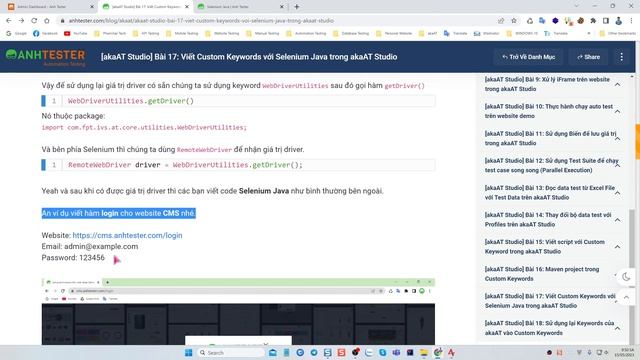Open Skype from the taskbar
The height and width of the screenshot is (360, 640).
382,353
